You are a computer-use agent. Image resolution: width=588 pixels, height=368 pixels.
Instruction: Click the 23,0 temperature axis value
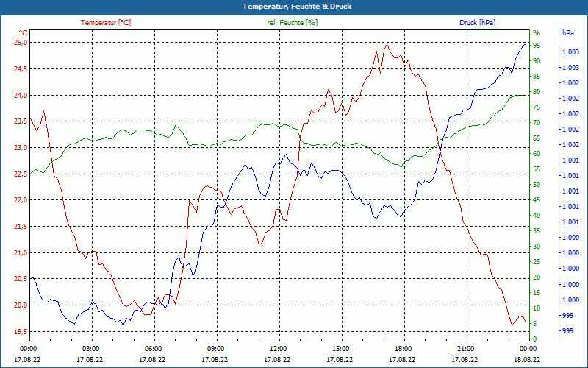[21, 148]
